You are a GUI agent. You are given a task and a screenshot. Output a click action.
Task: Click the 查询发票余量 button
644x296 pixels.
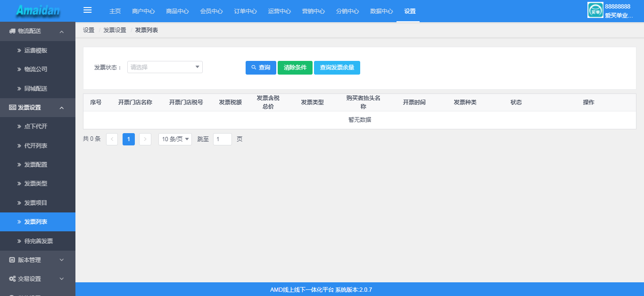337,68
